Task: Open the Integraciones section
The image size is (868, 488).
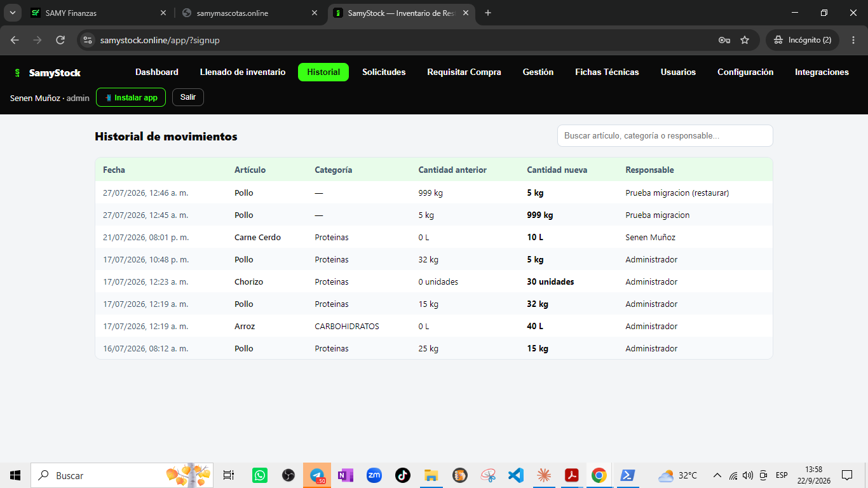Action: click(822, 72)
